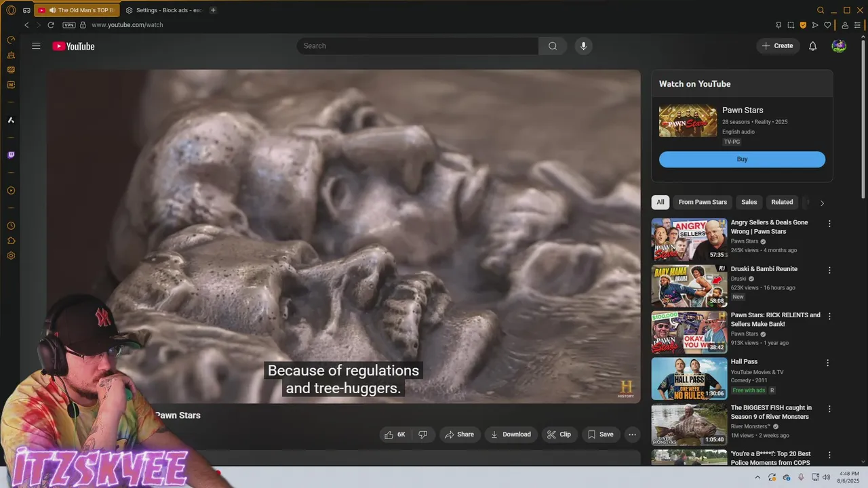Open the GX Corner gamepad icon

(x=26, y=10)
